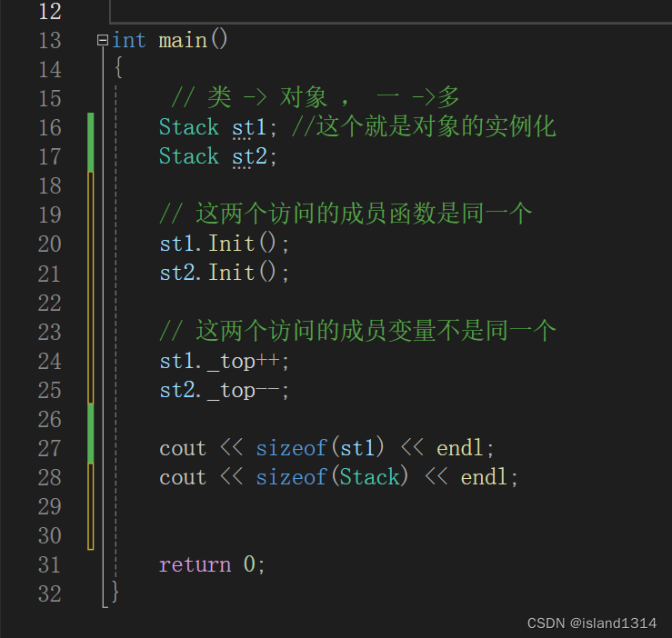Click sizeof(st1) expression
This screenshot has width=672, height=638.
coord(320,448)
